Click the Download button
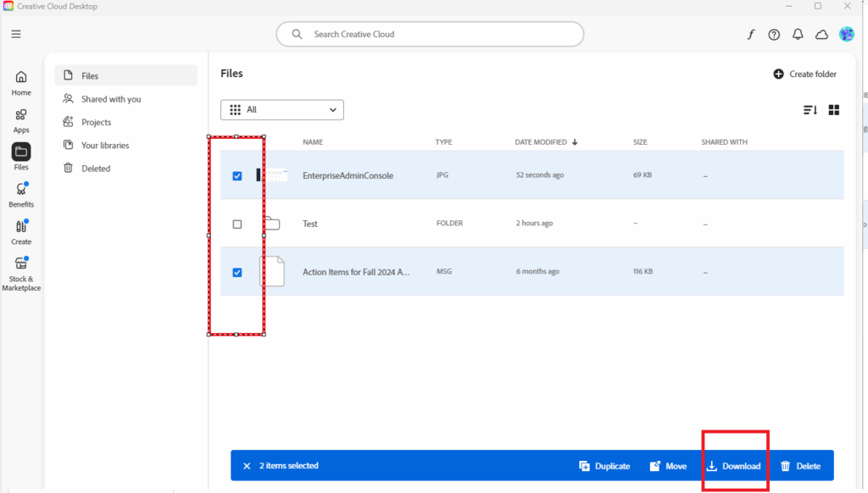Image resolution: width=868 pixels, height=493 pixels. point(734,466)
